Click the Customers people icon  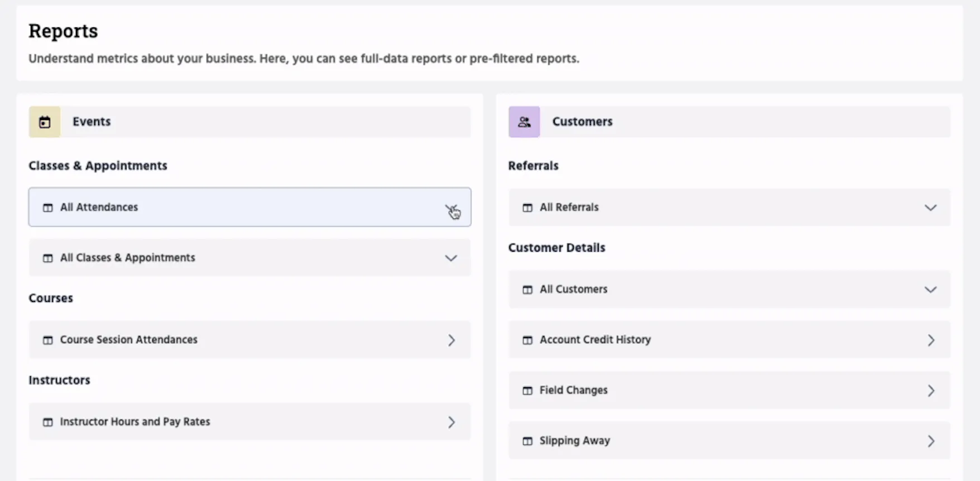tap(524, 122)
